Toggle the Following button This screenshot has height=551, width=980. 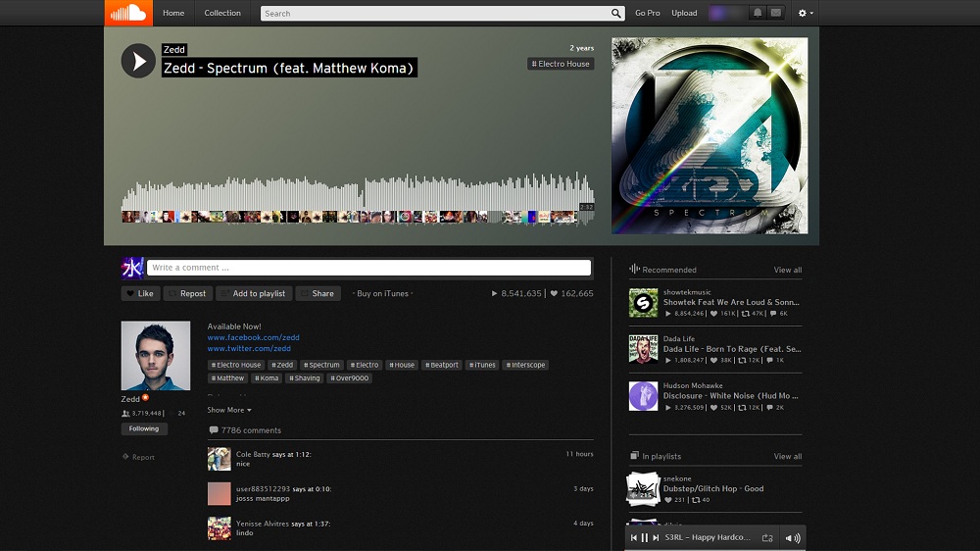click(144, 429)
